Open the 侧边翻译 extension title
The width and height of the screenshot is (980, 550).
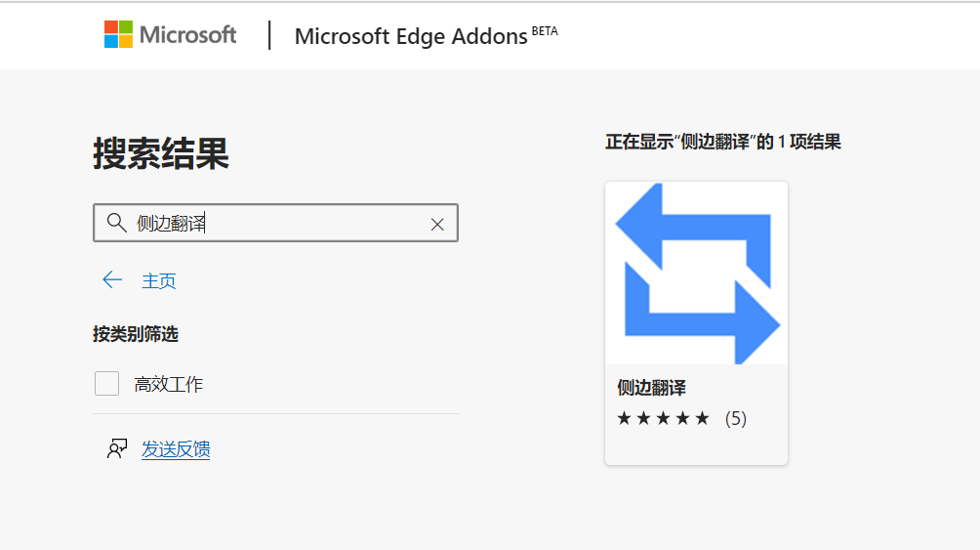click(651, 388)
